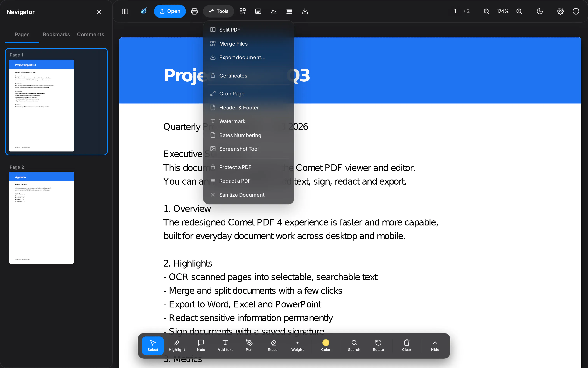
Task: Choose Protect a PDF option
Action: pos(248,167)
